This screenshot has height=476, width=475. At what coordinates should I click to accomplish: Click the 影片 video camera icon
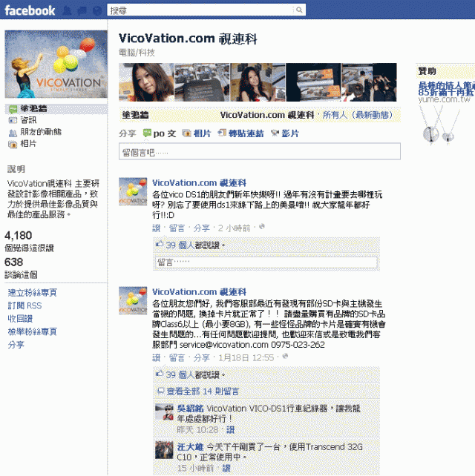tap(275, 133)
